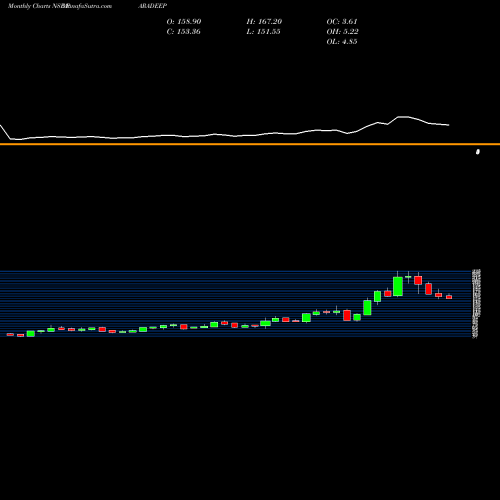Select the rightmost red candlestick
This screenshot has height=500, width=500.
[449, 297]
